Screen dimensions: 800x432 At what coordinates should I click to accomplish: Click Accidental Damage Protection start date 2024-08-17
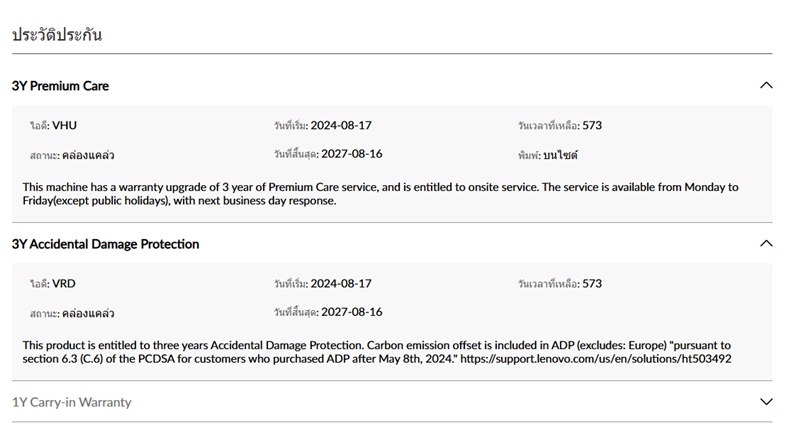click(x=341, y=284)
